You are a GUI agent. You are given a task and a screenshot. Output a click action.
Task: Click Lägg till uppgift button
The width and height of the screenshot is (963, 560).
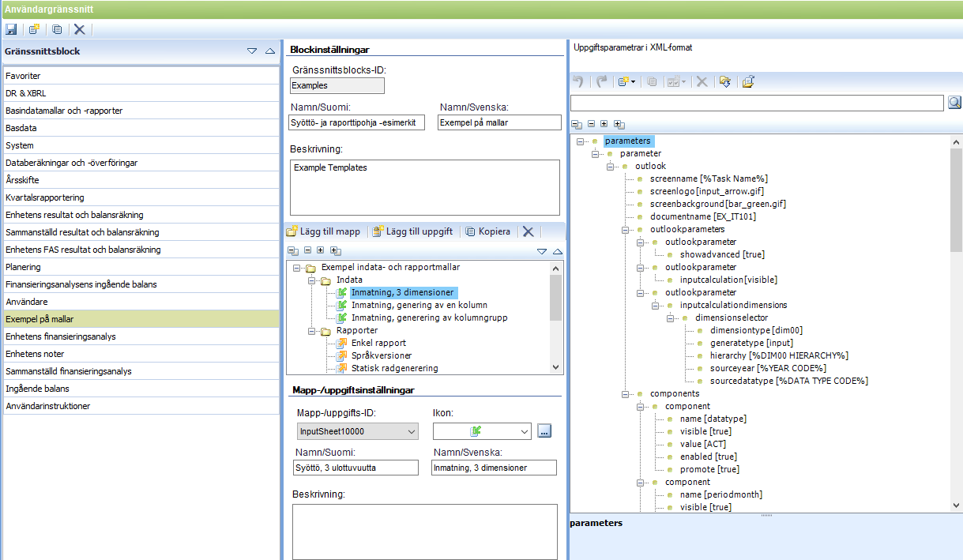point(412,231)
